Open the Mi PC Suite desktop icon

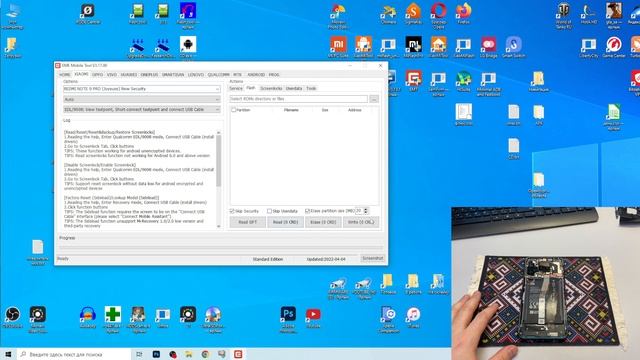point(338,46)
